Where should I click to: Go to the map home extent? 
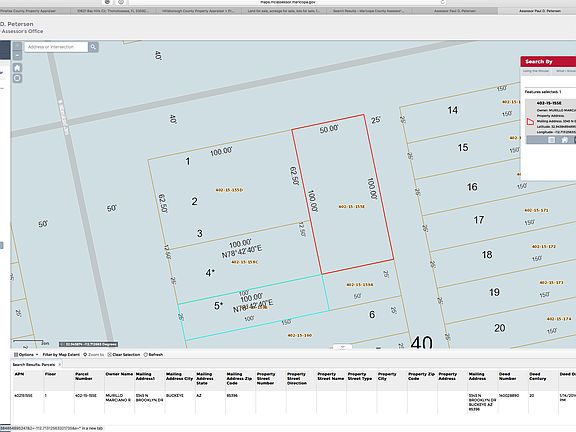pos(17,68)
